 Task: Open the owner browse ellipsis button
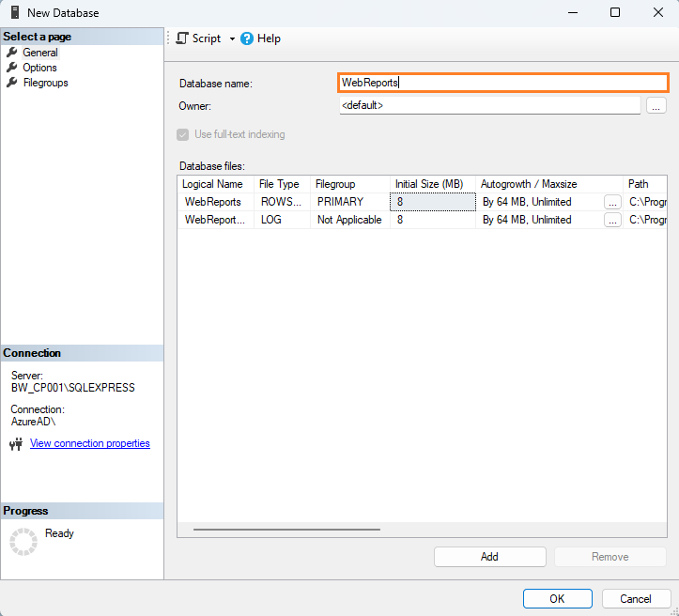(656, 105)
